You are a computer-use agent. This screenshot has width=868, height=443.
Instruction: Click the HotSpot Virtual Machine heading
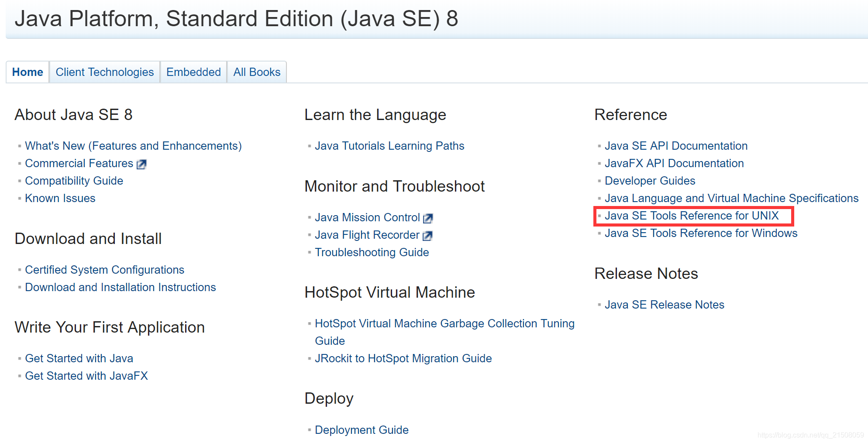(x=389, y=292)
